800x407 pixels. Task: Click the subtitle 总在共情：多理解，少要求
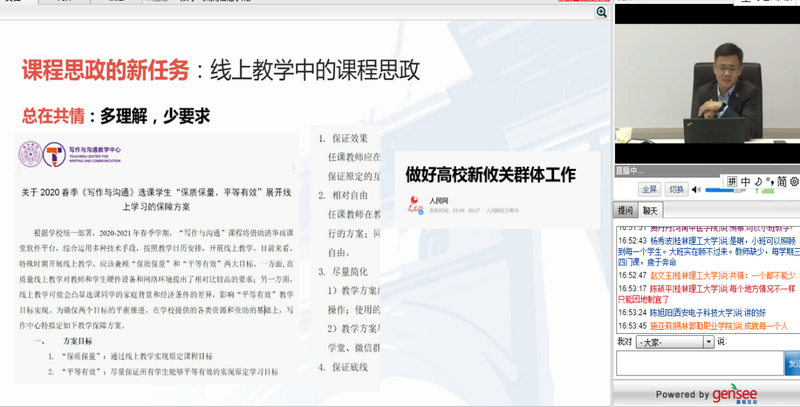(x=116, y=116)
